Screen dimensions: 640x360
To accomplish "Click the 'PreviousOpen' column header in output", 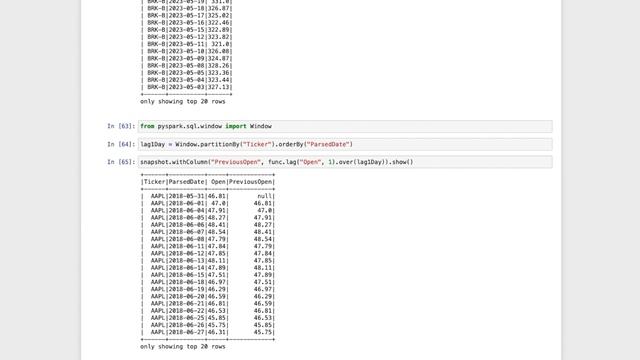I will 250,182.
